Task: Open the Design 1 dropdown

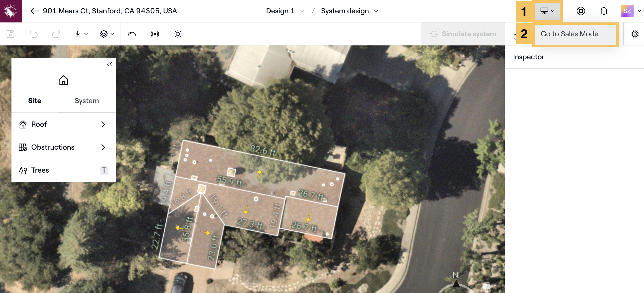Action: 285,11
